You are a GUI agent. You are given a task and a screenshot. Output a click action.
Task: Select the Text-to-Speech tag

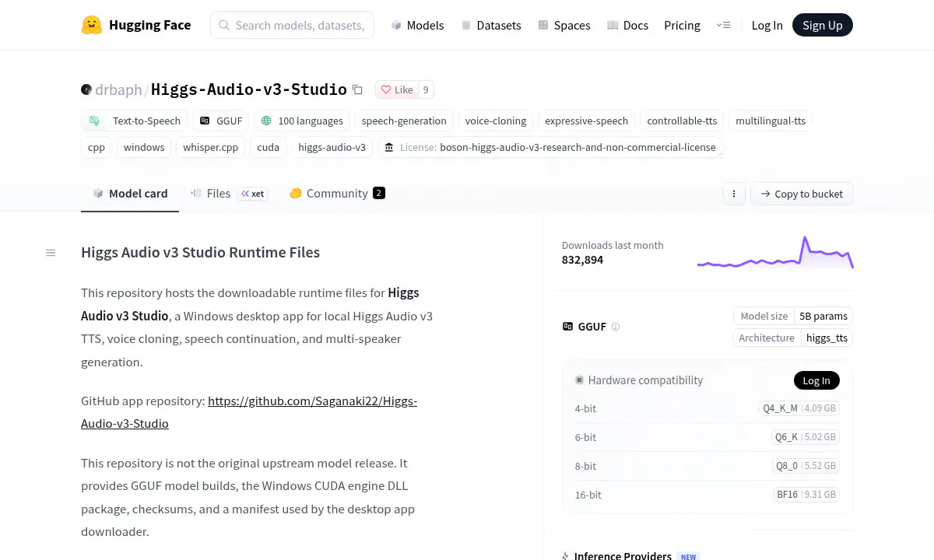135,121
